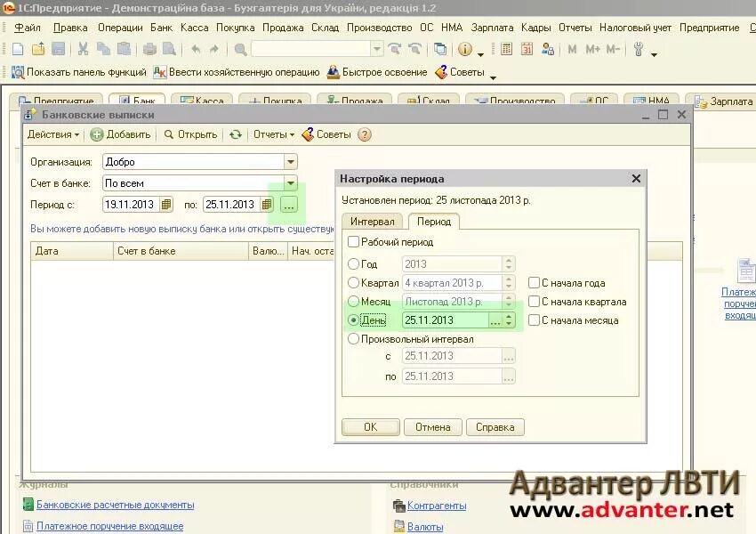Click the question mark help icon in Банковские выписки
Image resolution: width=756 pixels, height=534 pixels.
365,134
